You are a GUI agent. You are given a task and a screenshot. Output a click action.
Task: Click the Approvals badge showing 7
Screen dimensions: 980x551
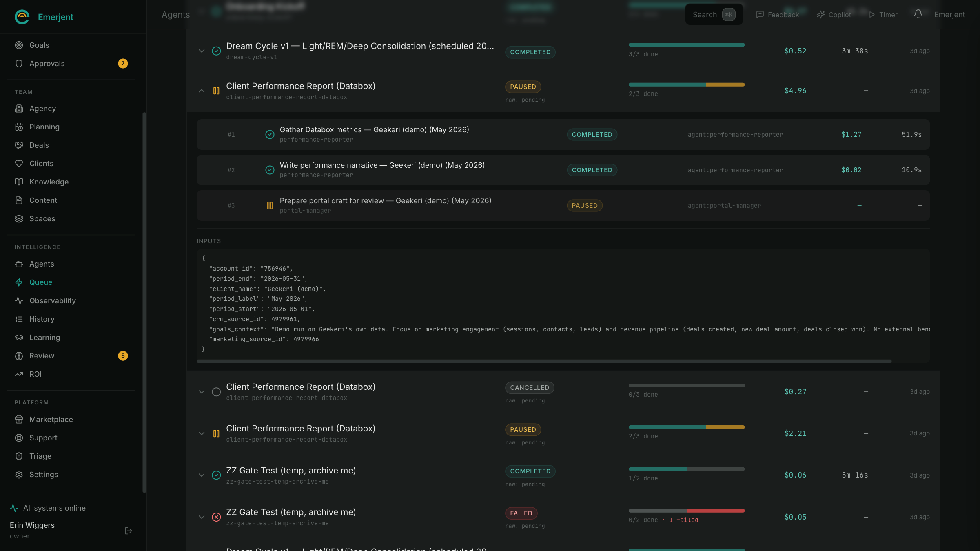point(123,63)
